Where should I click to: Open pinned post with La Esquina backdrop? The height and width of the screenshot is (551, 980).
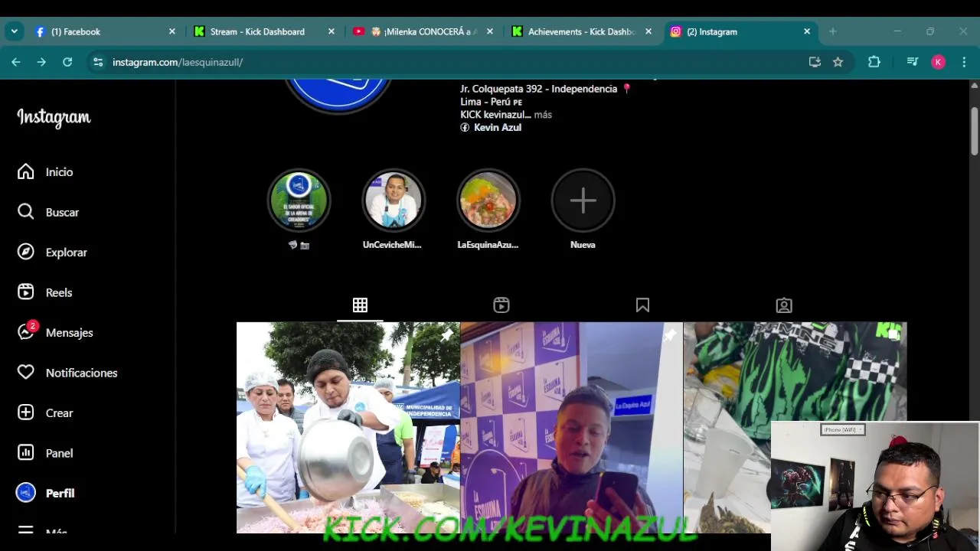pyautogui.click(x=571, y=427)
